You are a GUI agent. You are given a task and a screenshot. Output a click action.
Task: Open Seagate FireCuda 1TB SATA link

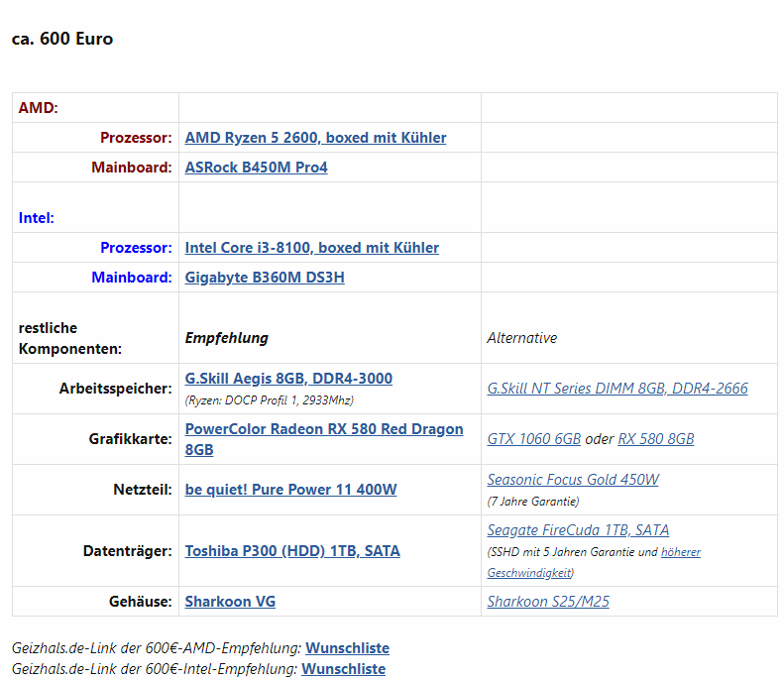[x=578, y=530]
